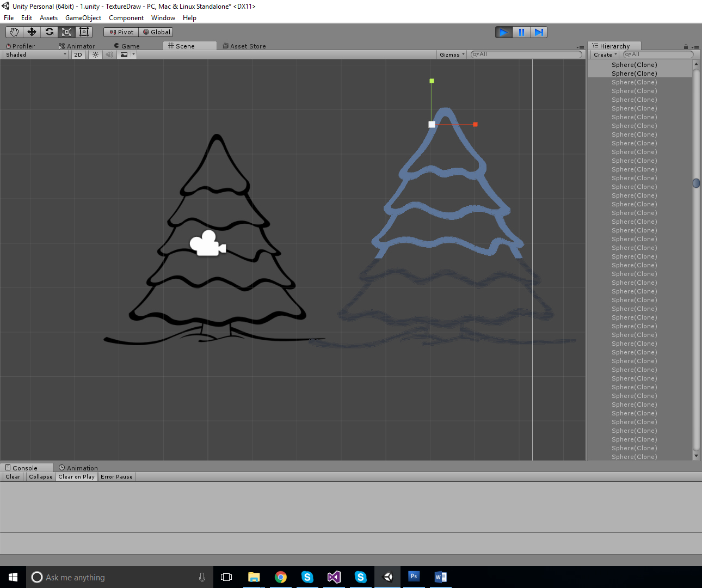Open the Edit menu
This screenshot has width=702, height=588.
pyautogui.click(x=27, y=18)
